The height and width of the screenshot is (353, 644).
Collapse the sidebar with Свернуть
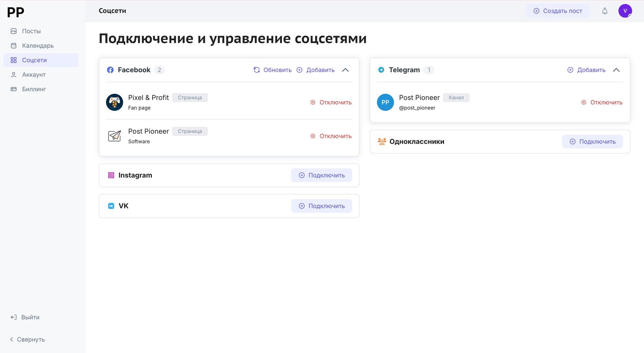[28, 339]
